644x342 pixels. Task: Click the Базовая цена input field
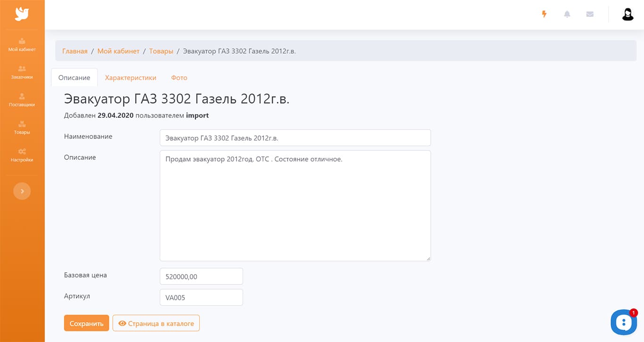[x=201, y=277]
